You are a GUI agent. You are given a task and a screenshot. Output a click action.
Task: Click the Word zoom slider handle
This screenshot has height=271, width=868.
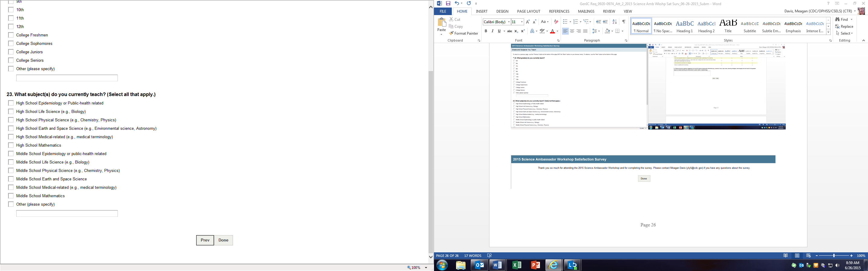pyautogui.click(x=834, y=256)
